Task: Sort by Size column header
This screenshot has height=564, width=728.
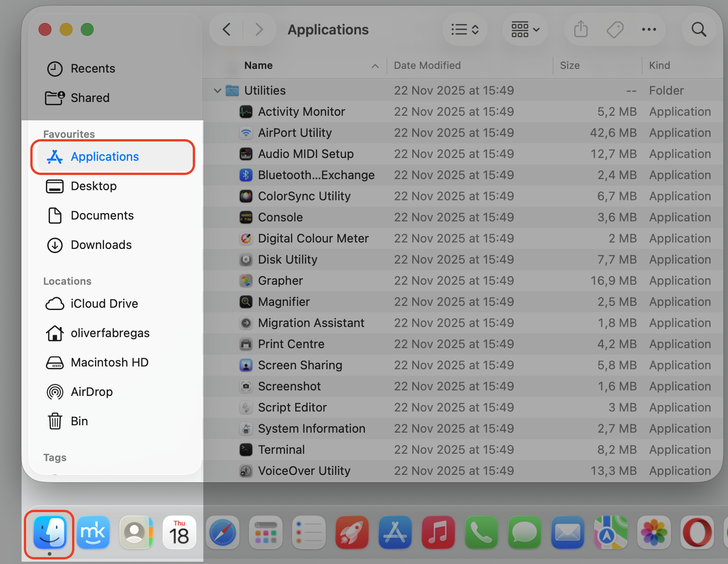Action: point(598,65)
